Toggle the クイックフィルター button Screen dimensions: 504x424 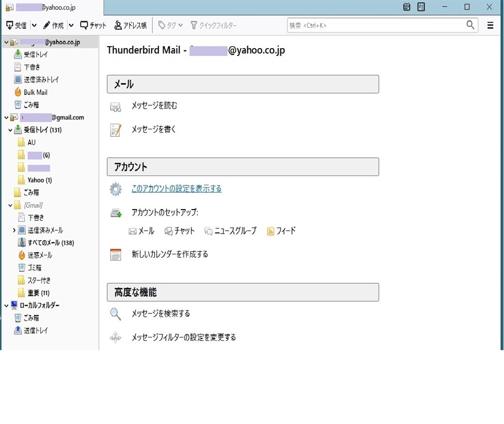(214, 26)
